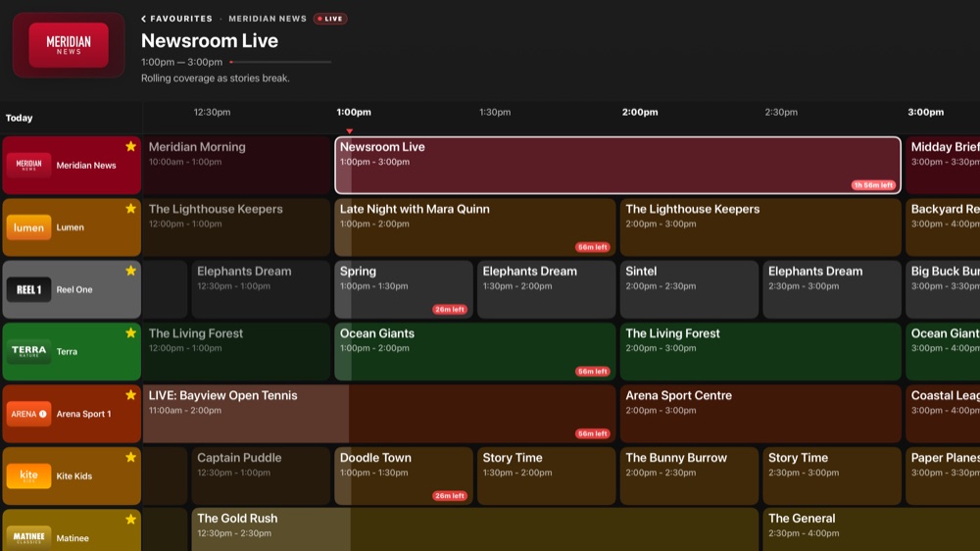Jump to 2:30pm in the time header
980x551 pixels.
(781, 112)
